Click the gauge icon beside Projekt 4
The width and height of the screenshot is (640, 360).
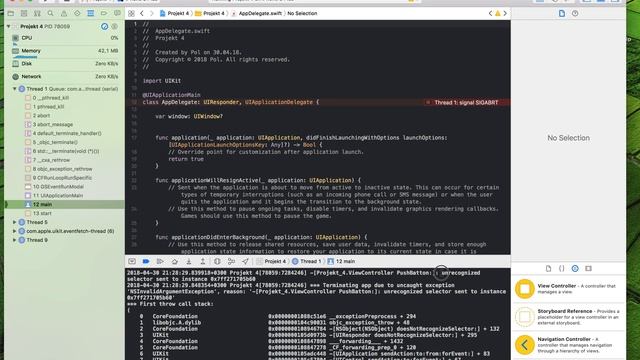click(x=104, y=27)
